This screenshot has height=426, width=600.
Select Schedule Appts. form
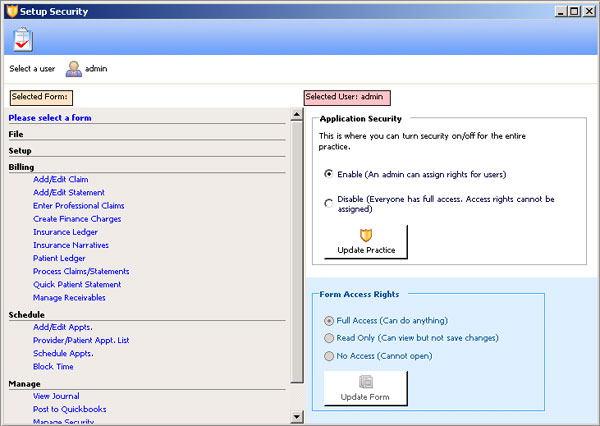(63, 353)
